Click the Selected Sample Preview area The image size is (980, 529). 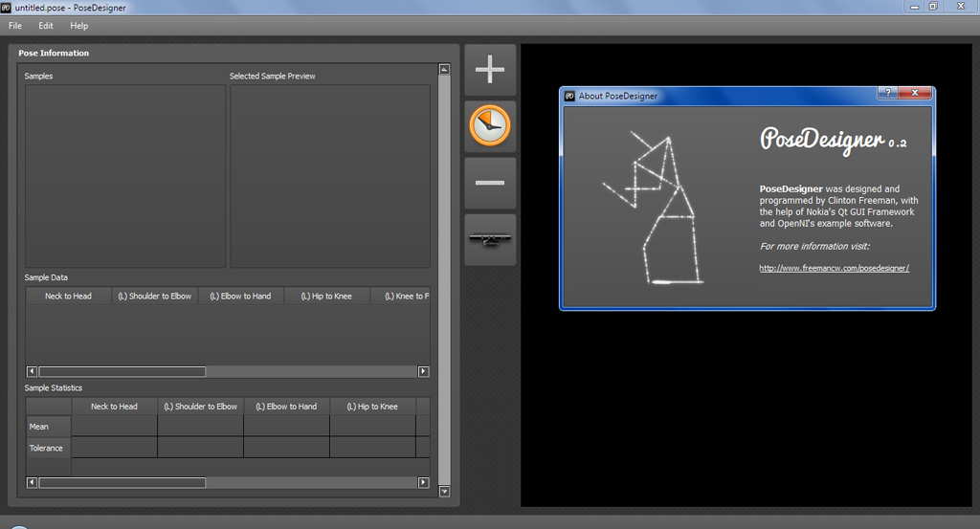[330, 176]
